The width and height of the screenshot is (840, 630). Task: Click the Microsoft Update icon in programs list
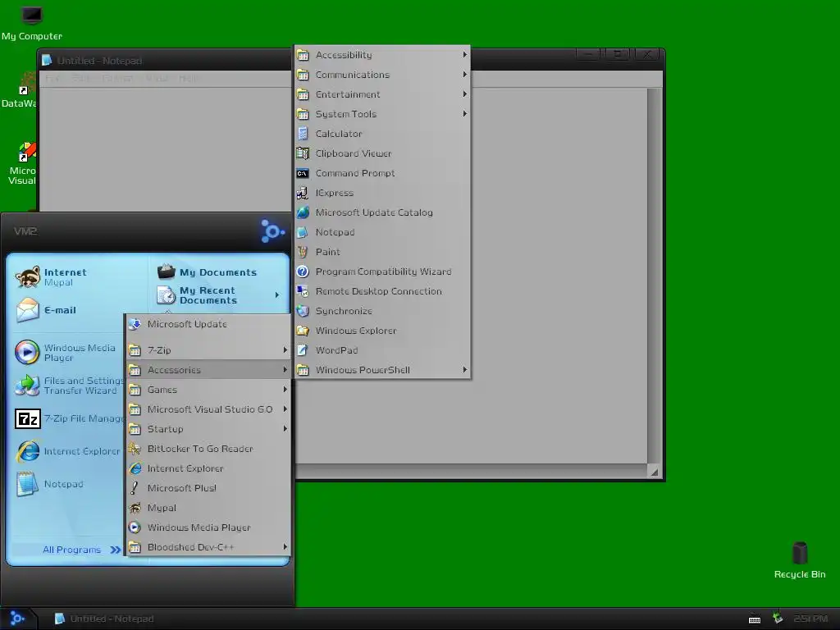(135, 324)
